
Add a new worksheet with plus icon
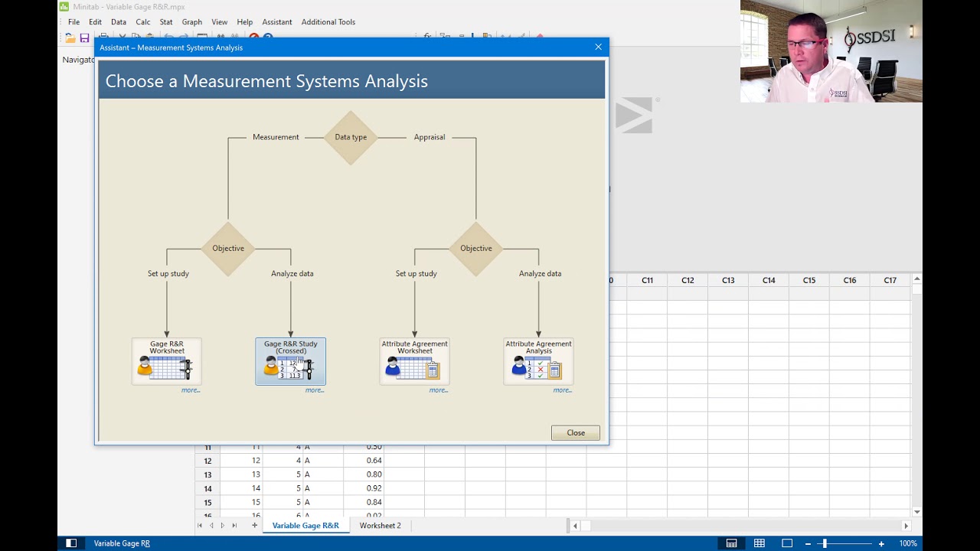[x=255, y=526]
